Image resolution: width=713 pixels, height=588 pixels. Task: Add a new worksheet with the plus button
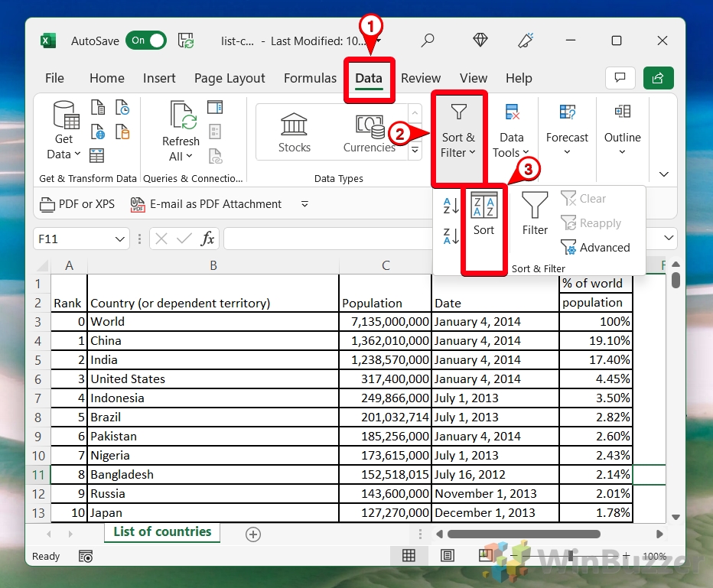click(252, 534)
